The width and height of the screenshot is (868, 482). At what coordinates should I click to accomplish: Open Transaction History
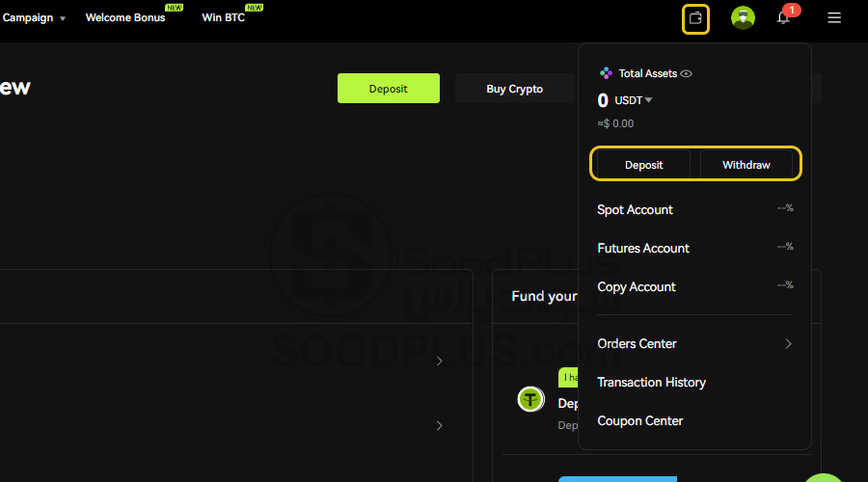651,383
